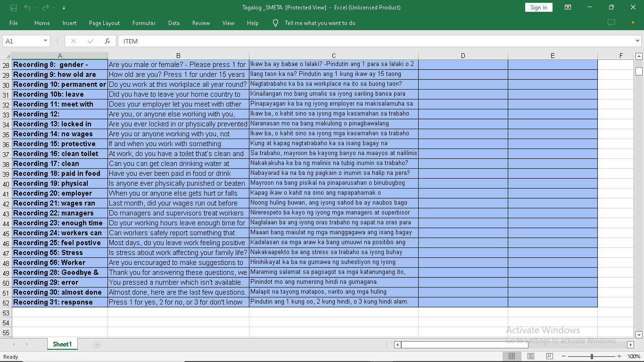Open the Help tab
This screenshot has width=644, height=362.
click(x=253, y=23)
